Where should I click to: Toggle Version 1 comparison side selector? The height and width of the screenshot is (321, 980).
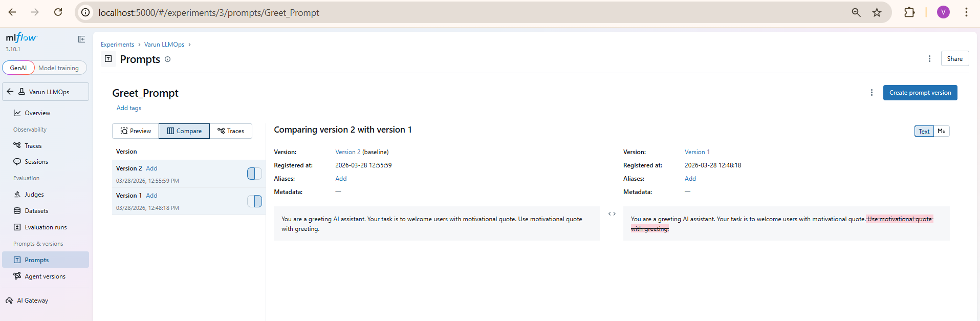[x=254, y=201]
